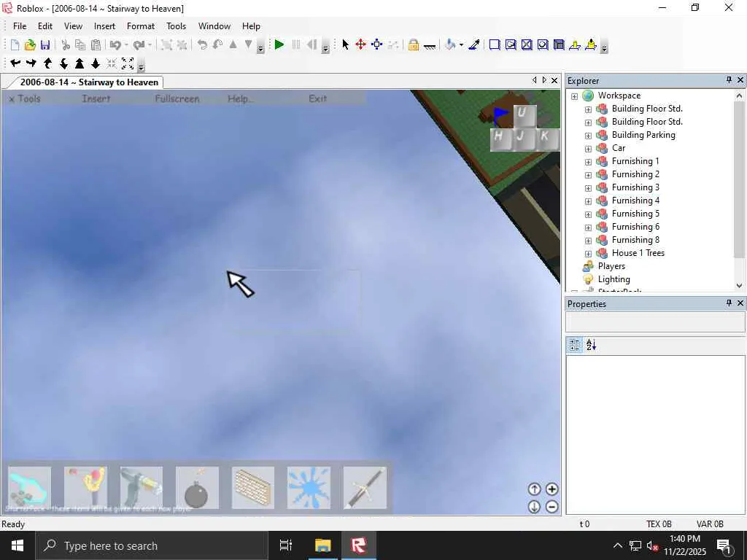Expand the Furnishing 3 node
Image resolution: width=747 pixels, height=560 pixels.
[x=589, y=188]
